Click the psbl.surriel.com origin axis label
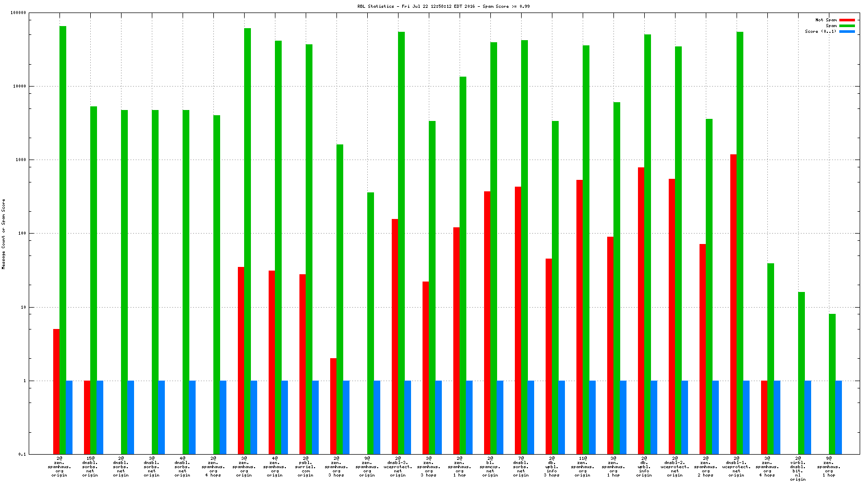The height and width of the screenshot is (488, 868). tap(306, 467)
